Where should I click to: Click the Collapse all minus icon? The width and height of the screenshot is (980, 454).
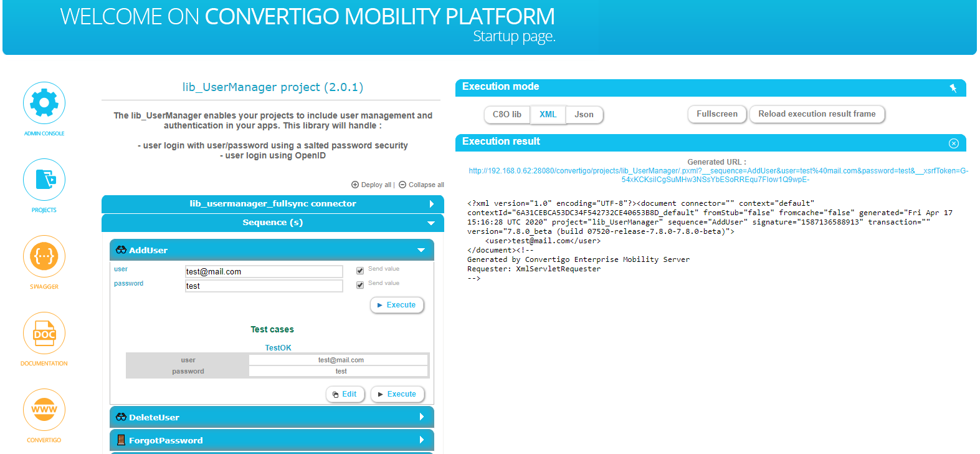[402, 185]
